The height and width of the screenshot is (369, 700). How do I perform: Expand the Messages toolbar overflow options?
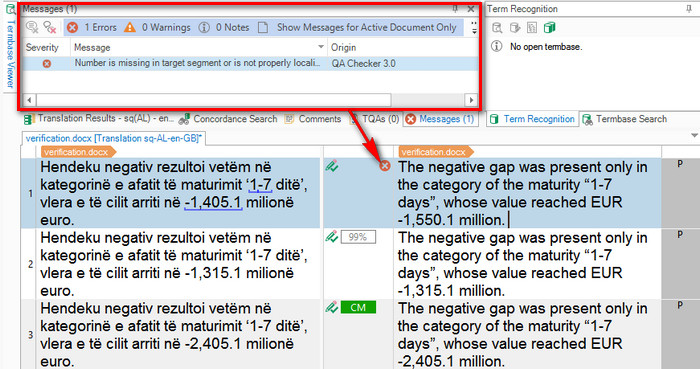tap(474, 28)
